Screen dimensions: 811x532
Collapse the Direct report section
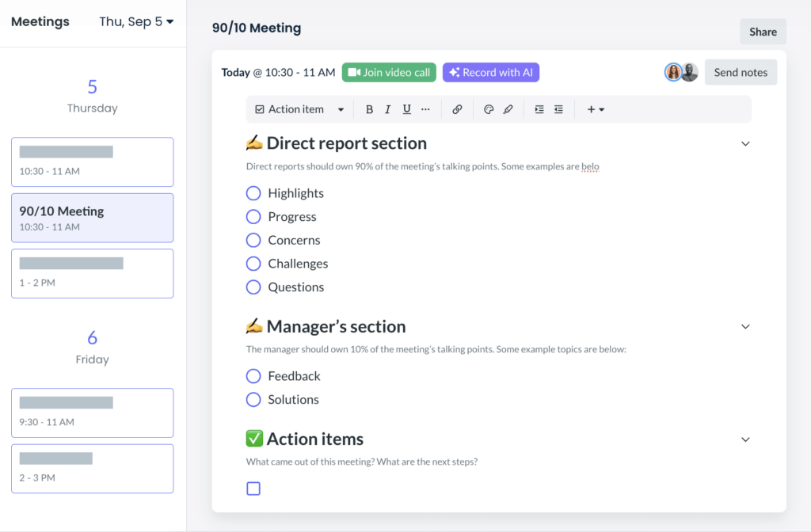pos(745,144)
